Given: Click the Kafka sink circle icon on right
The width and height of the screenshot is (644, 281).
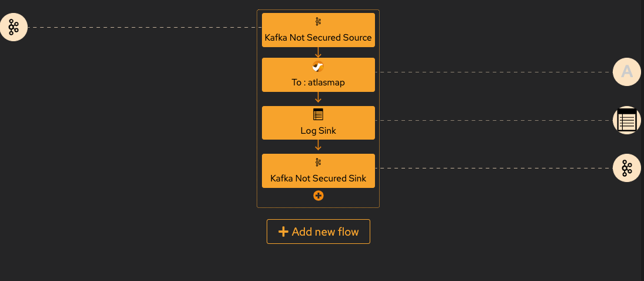Looking at the screenshot, I should coord(627,168).
